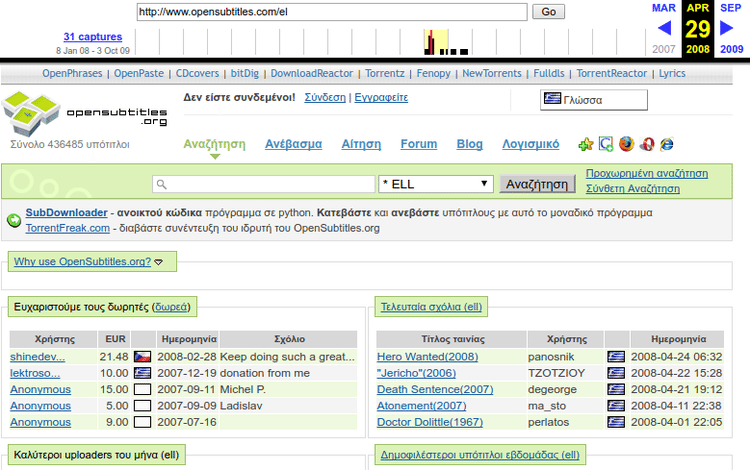The image size is (750, 470).
Task: Click the Greek flag in the Doctor Dolittle row
Action: (x=616, y=422)
